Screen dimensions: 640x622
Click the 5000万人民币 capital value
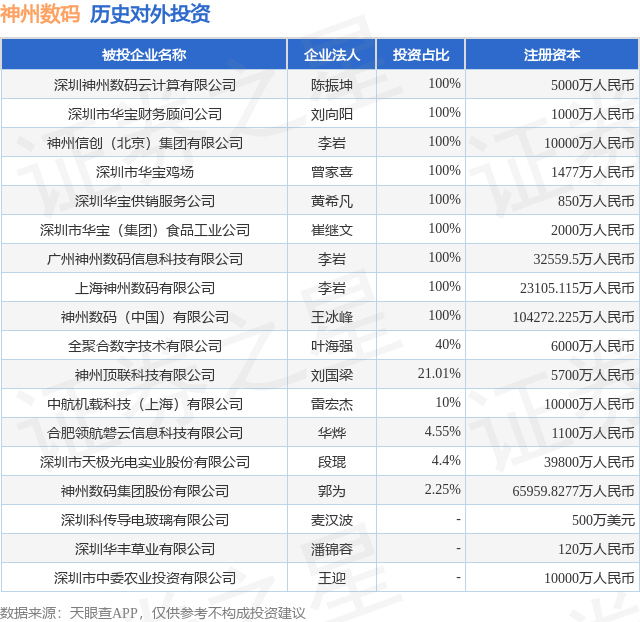[593, 85]
